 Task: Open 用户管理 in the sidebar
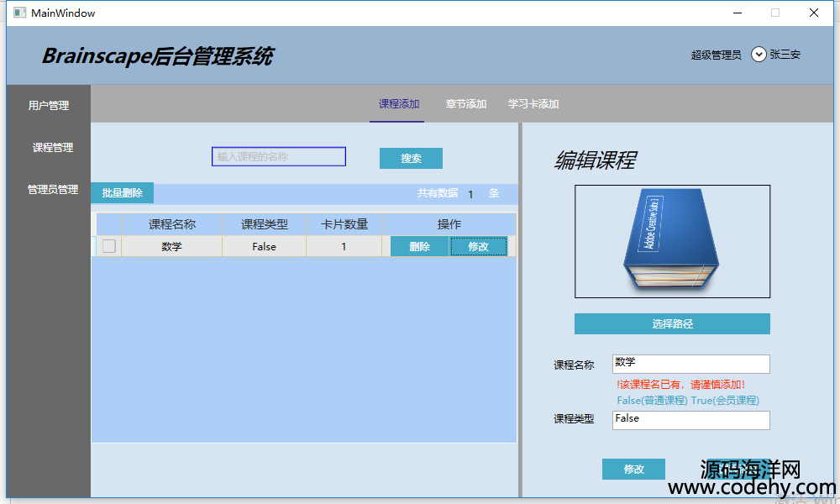pyautogui.click(x=49, y=106)
